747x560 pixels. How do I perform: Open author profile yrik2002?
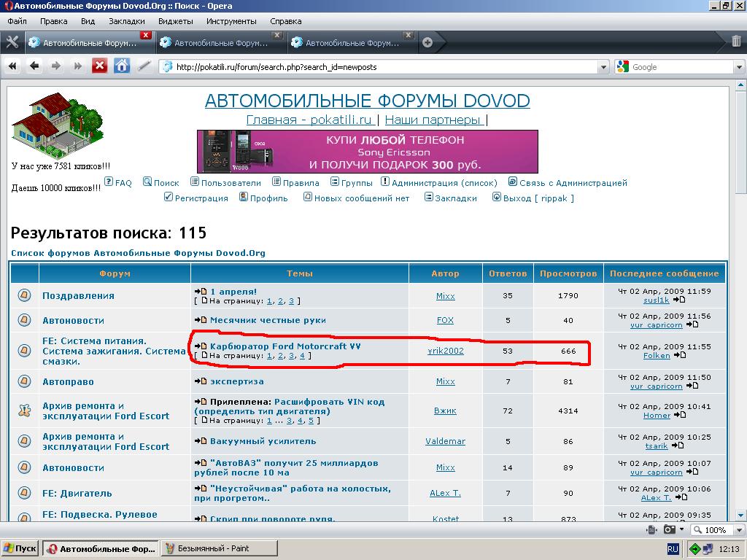[445, 351]
